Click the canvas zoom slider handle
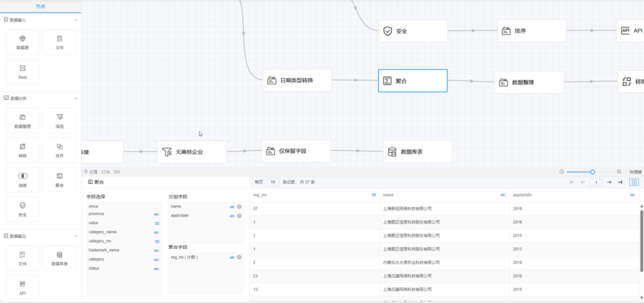 593,172
